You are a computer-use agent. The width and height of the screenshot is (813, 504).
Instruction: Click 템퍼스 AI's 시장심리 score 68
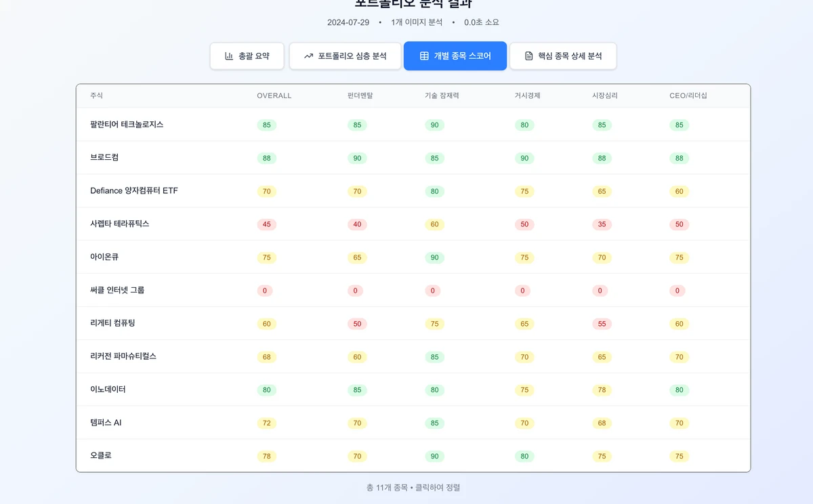point(602,423)
